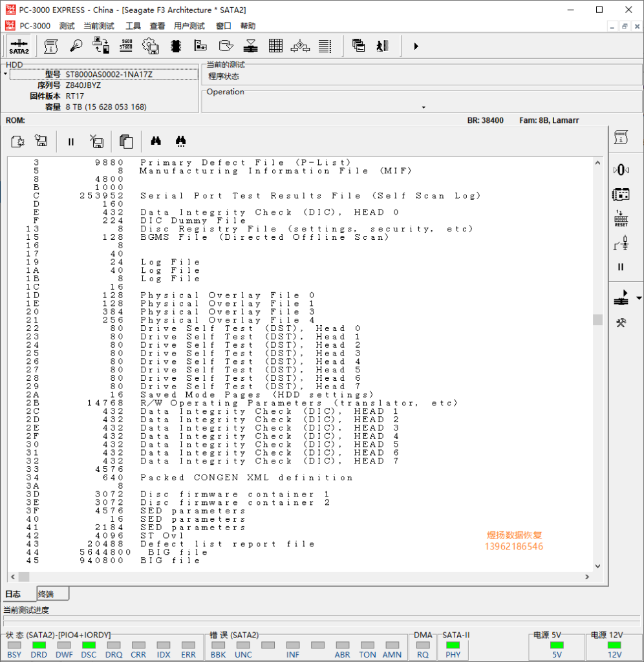Click the DRD status indicator

[x=39, y=645]
